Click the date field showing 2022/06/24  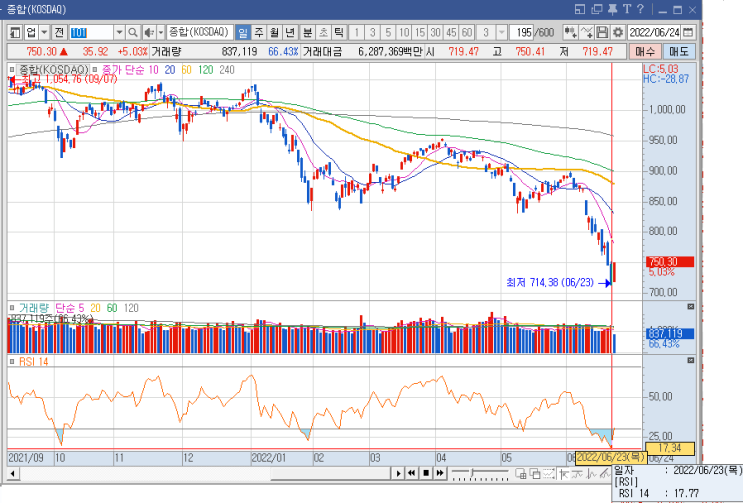coord(655,32)
